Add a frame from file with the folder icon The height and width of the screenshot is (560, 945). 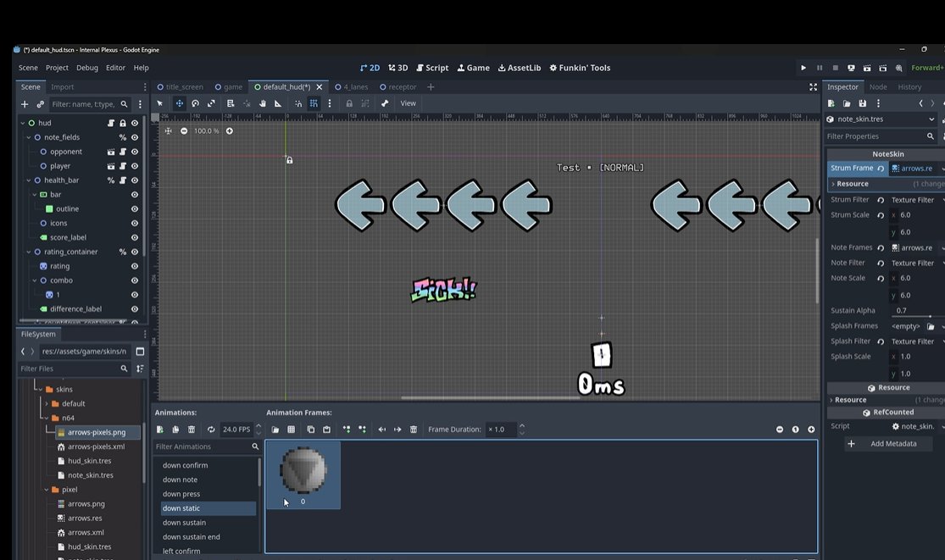275,430
